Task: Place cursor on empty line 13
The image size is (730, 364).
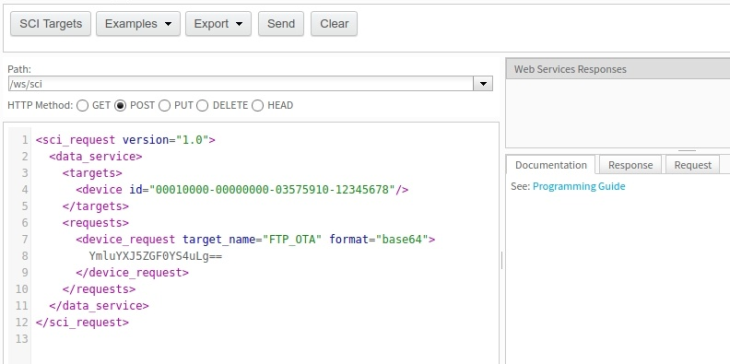Action: (265, 339)
